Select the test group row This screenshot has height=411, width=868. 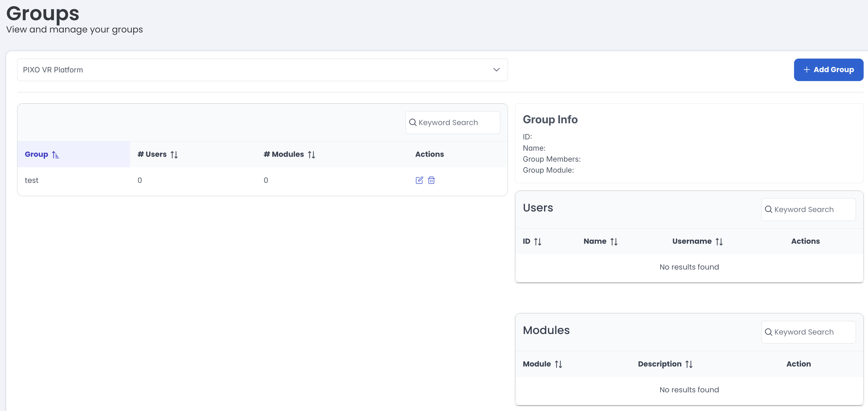pos(32,180)
